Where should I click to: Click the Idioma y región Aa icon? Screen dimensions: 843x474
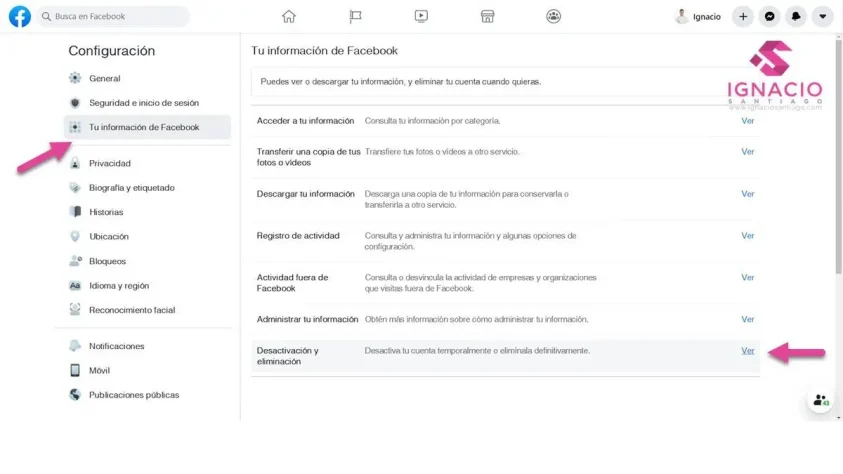point(75,285)
